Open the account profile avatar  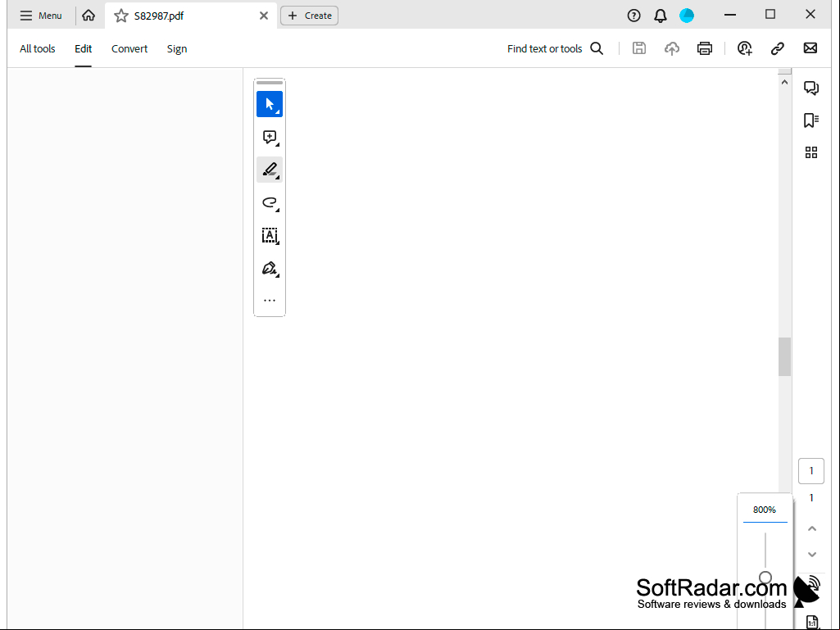(687, 16)
